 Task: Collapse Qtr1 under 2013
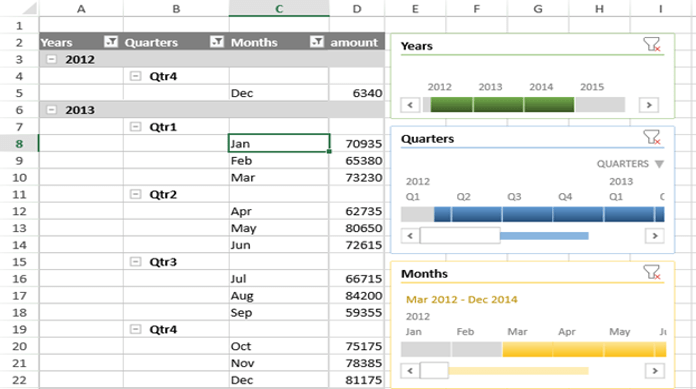(135, 127)
